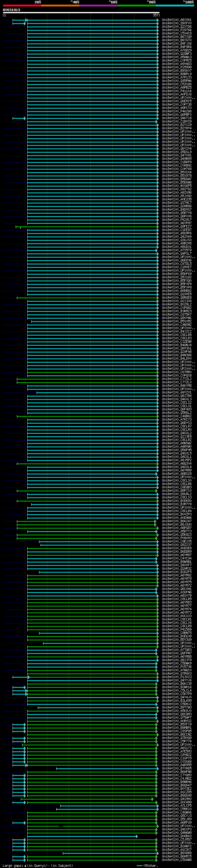This screenshot has height=868, width=197.
Task: Select hit label UniRef100_C1EE87
Action: click(x=177, y=230)
